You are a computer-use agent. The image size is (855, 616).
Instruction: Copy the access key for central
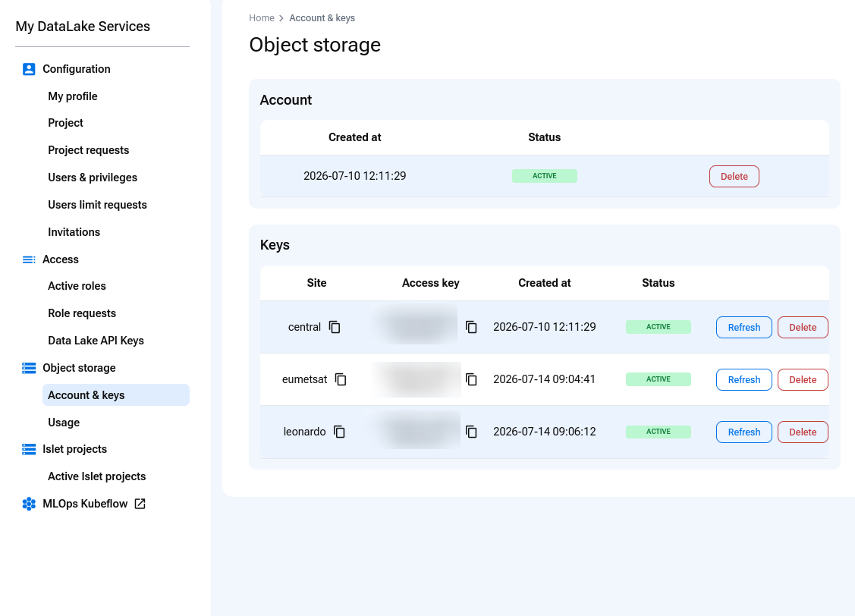pos(471,327)
